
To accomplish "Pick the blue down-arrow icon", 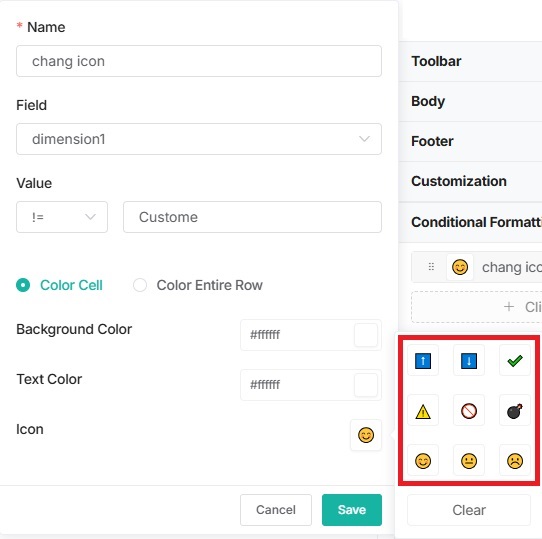I will point(469,361).
